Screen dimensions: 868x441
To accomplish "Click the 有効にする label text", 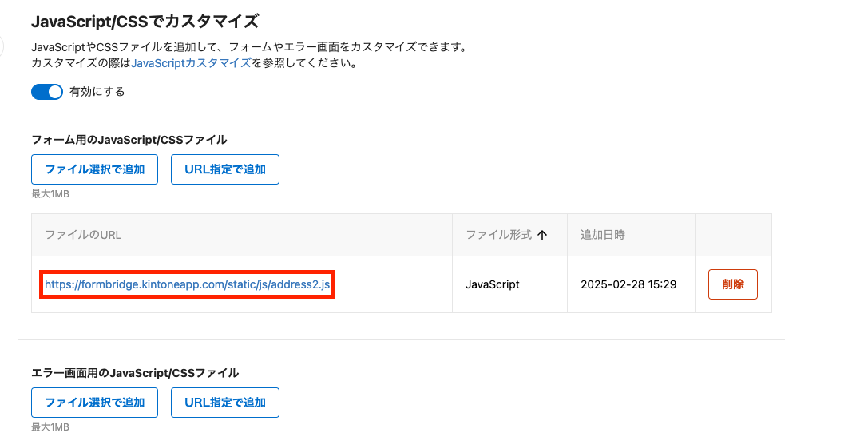I will click(97, 92).
